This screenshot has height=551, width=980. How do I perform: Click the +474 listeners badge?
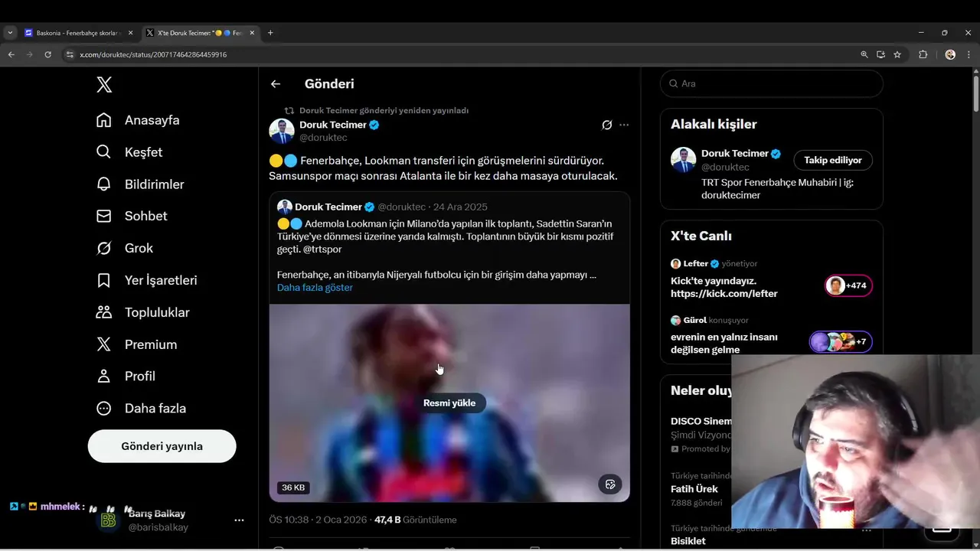pos(848,285)
